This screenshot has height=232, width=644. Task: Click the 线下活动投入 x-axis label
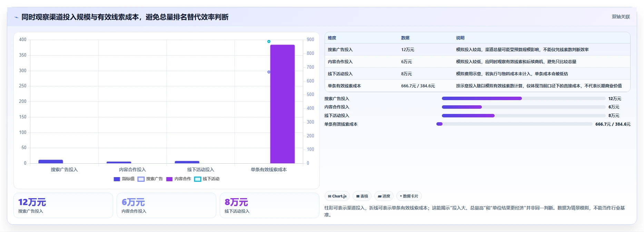point(200,170)
